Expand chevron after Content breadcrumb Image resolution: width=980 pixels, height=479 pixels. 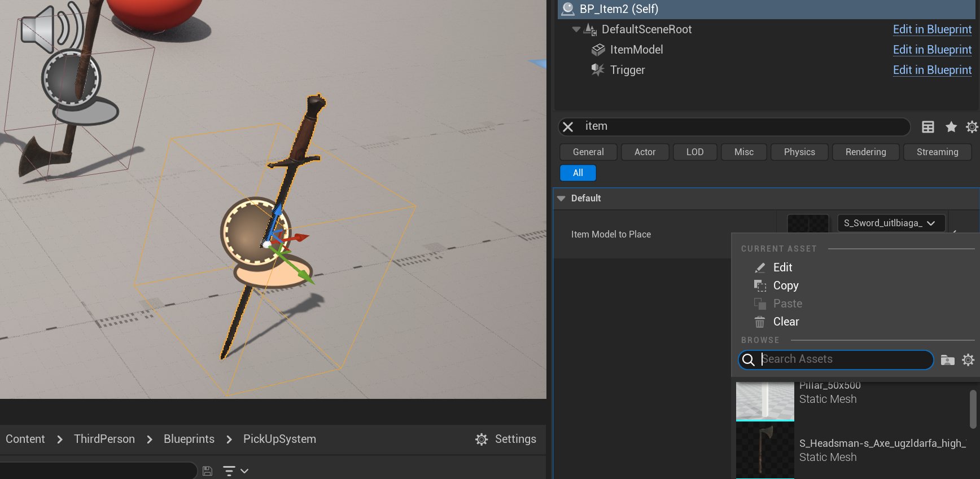point(60,440)
